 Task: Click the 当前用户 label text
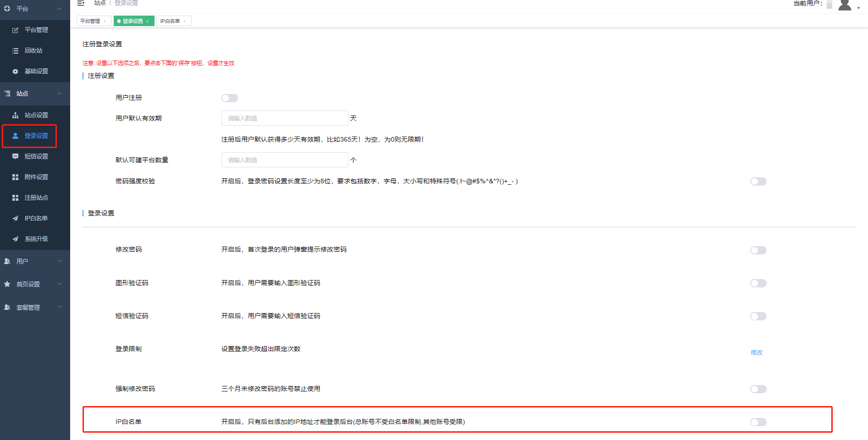click(808, 4)
